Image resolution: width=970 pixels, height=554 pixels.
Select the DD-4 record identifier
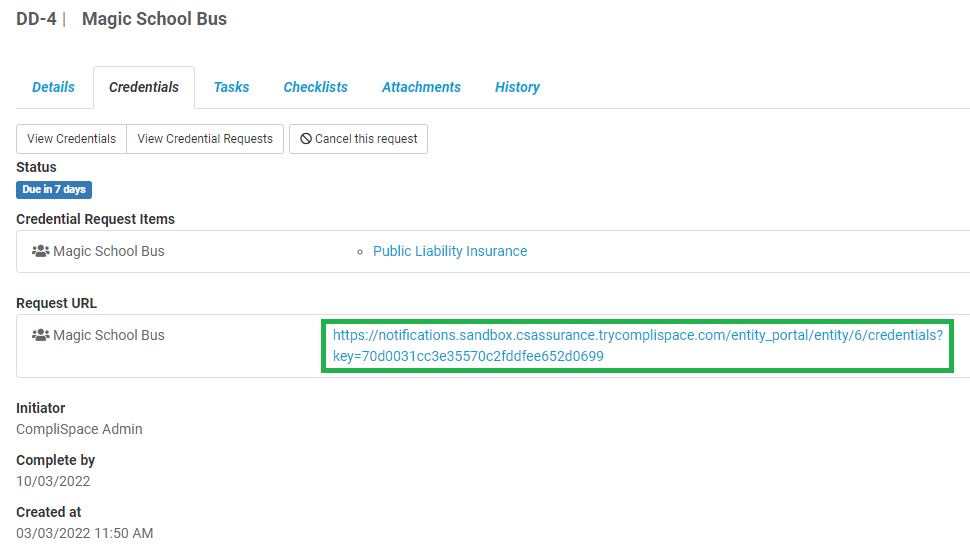tap(36, 19)
